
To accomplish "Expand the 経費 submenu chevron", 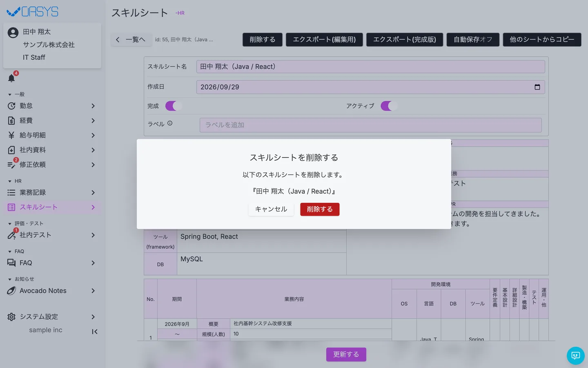I will click(93, 121).
